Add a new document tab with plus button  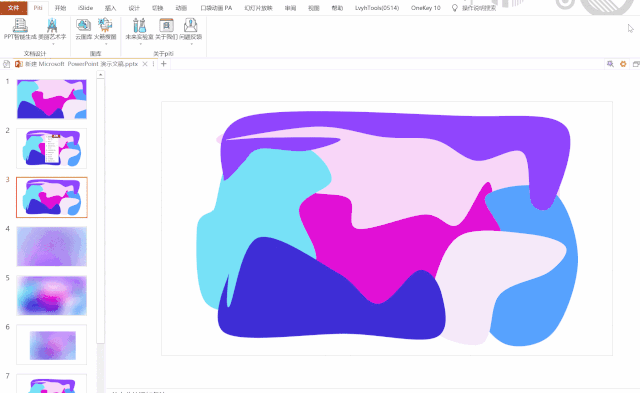[164, 64]
